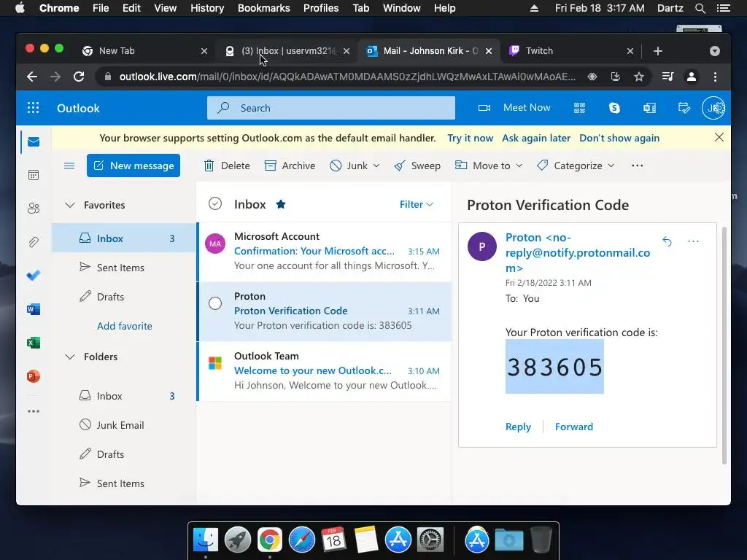
Task: Select the Proton email checkbox circle
Action: tap(215, 303)
